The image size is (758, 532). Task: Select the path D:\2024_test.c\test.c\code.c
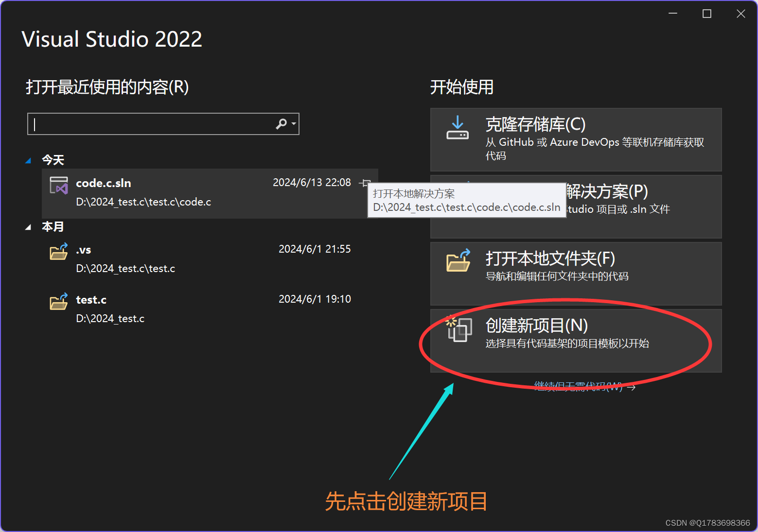[143, 202]
